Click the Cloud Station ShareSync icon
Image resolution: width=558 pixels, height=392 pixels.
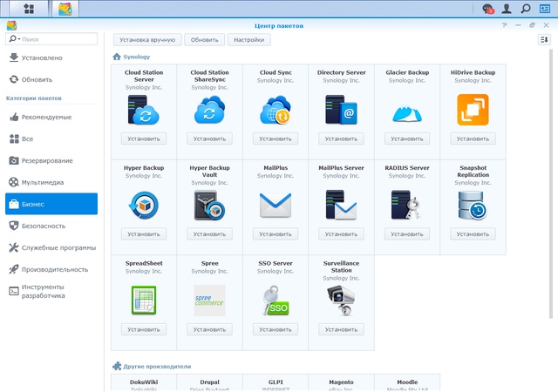[x=209, y=110]
